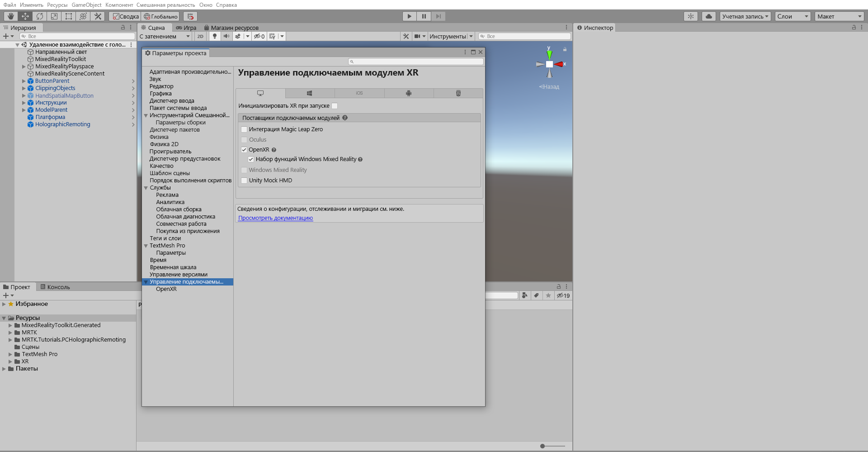This screenshot has height=452, width=868.
Task: Focus the Project Settings search field
Action: tap(415, 62)
